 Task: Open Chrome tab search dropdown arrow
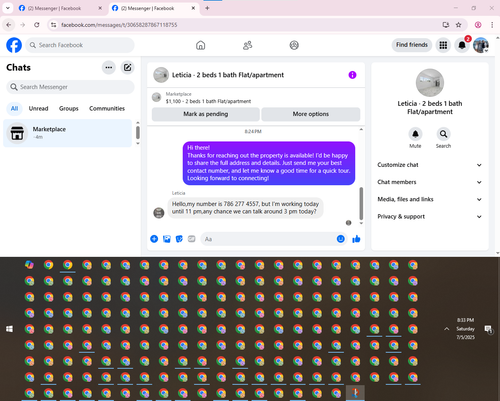tap(8, 8)
